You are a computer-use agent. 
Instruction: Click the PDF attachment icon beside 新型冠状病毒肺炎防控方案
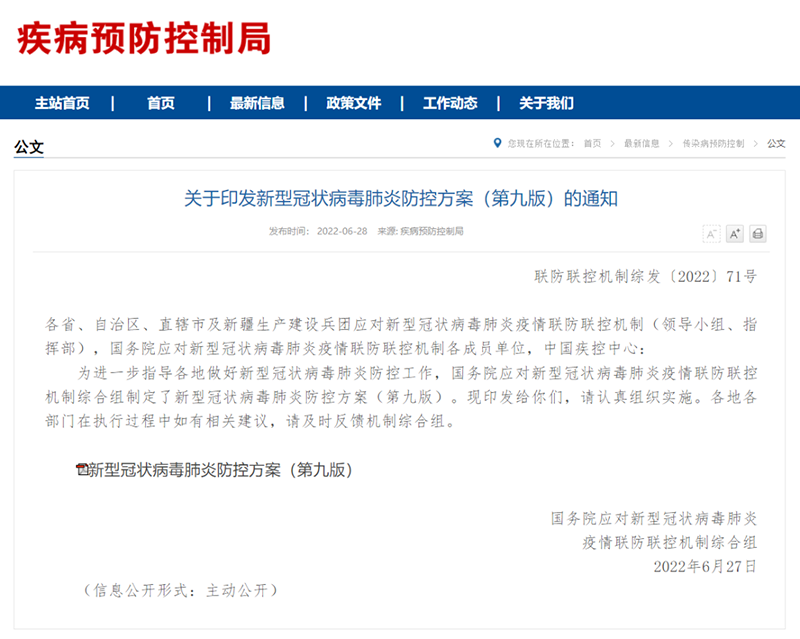pyautogui.click(x=82, y=470)
